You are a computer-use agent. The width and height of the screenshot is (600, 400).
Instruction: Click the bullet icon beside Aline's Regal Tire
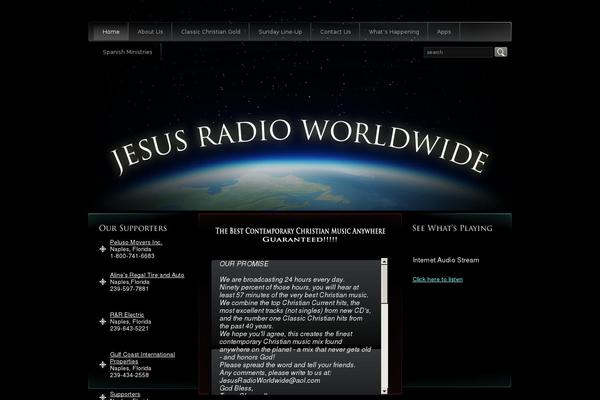coord(103,282)
